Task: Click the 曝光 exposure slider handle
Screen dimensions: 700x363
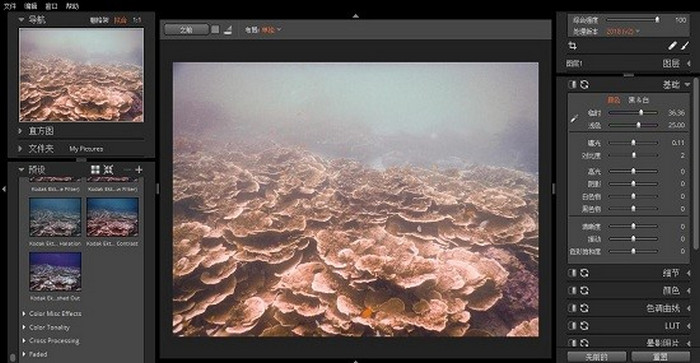Action: pyautogui.click(x=633, y=143)
